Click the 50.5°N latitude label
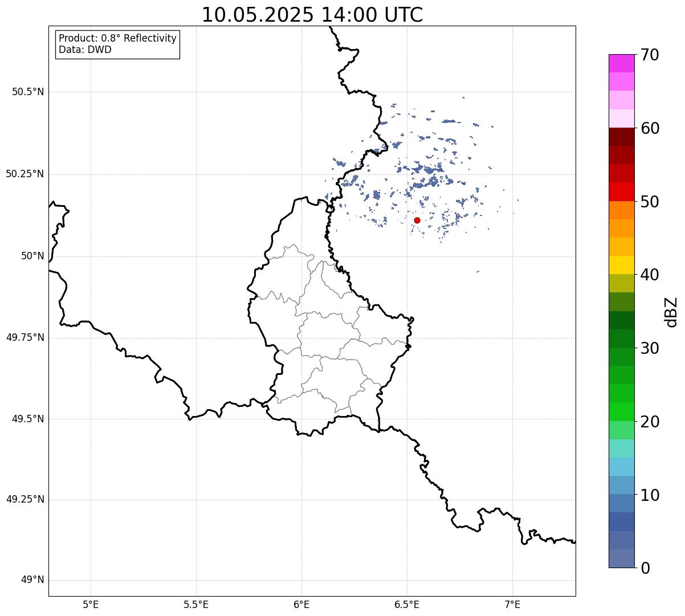 28,92
